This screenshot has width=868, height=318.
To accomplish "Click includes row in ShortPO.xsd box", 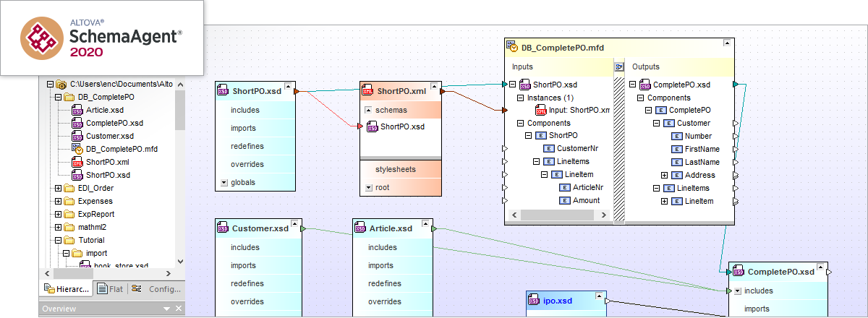I will pyautogui.click(x=255, y=110).
